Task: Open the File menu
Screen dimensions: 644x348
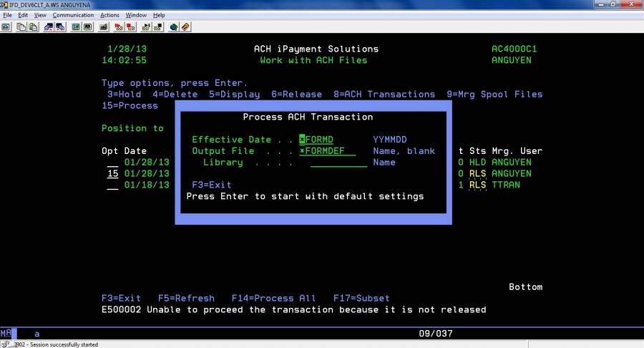Action: [7, 15]
